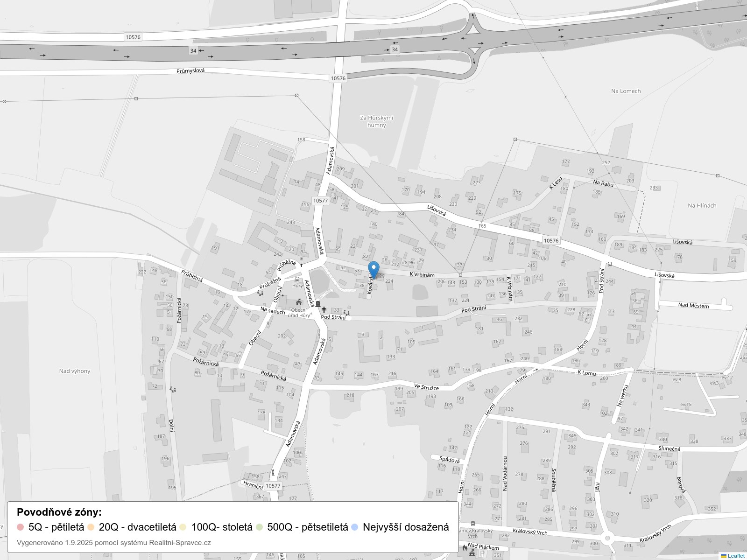Click the playground icon next to house 33
Viewport: 747px width, 560px height.
pyautogui.click(x=346, y=312)
